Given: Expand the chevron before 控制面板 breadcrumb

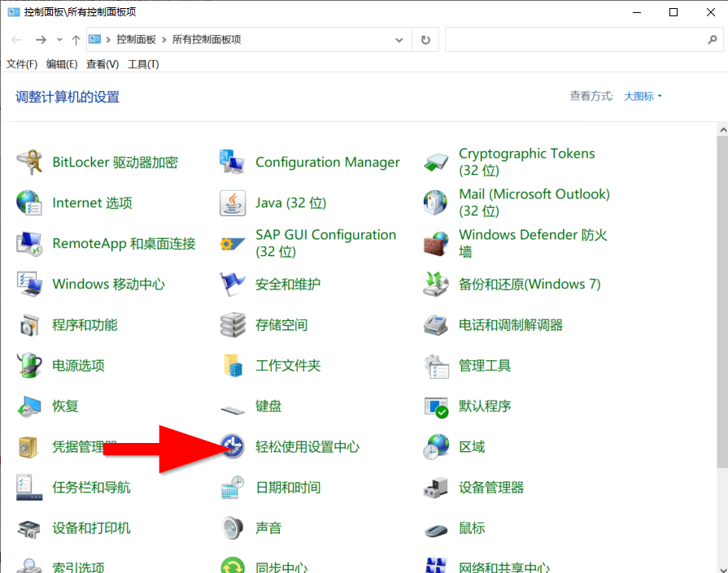Looking at the screenshot, I should (108, 40).
